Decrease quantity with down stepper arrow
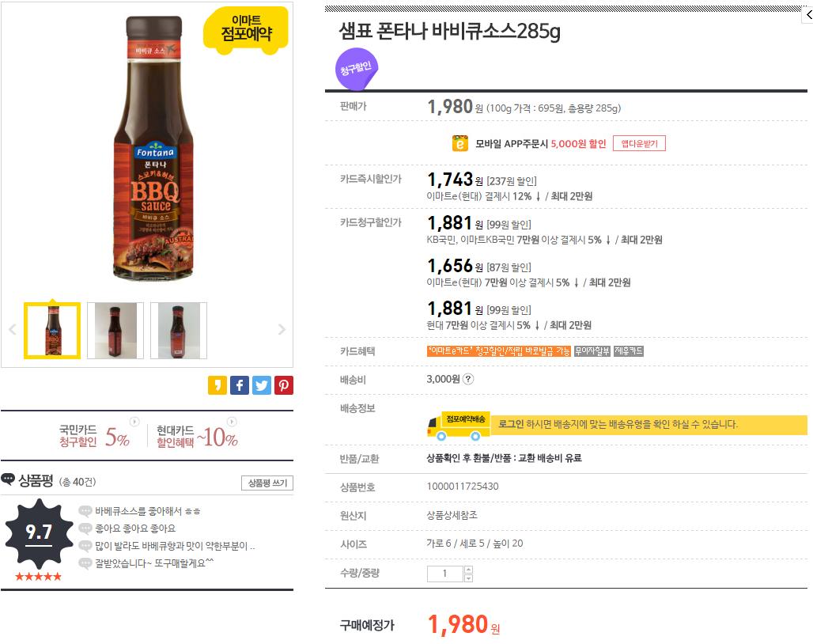The height and width of the screenshot is (644, 813). point(469,578)
